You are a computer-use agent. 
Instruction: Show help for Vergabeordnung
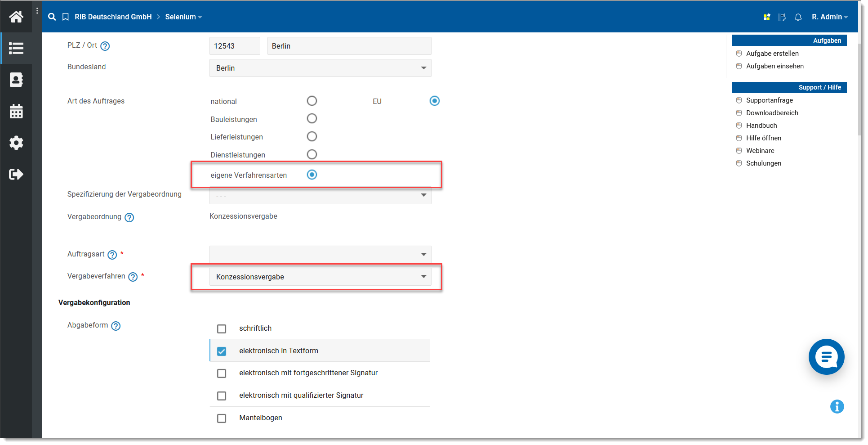[129, 217]
